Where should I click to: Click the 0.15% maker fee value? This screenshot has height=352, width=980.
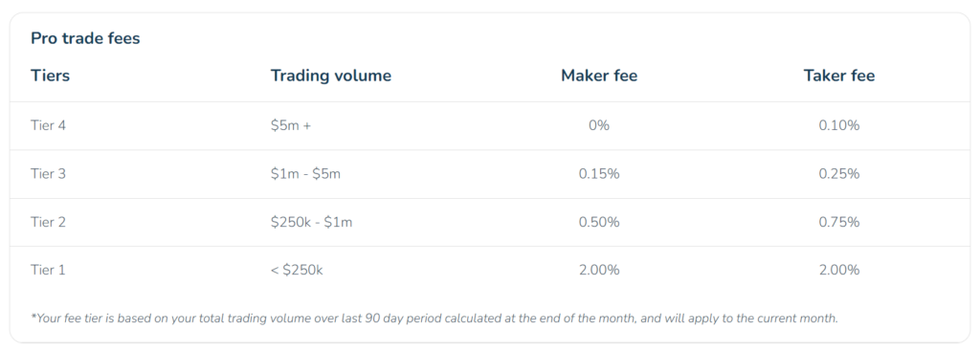tap(599, 173)
